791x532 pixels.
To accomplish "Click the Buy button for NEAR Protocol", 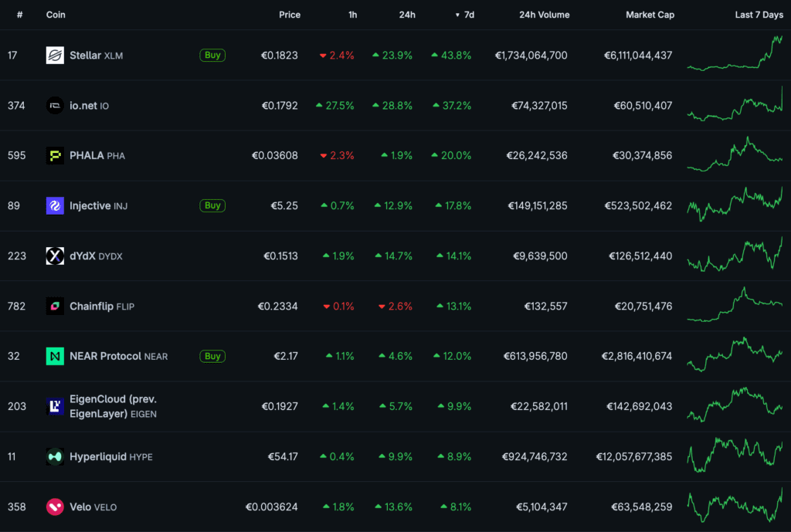I will 212,356.
